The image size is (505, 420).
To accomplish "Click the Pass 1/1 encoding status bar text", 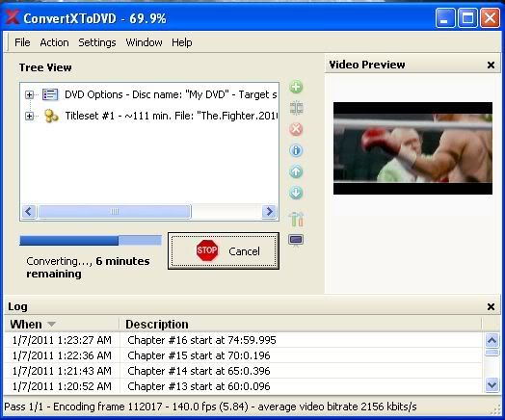I will [210, 407].
